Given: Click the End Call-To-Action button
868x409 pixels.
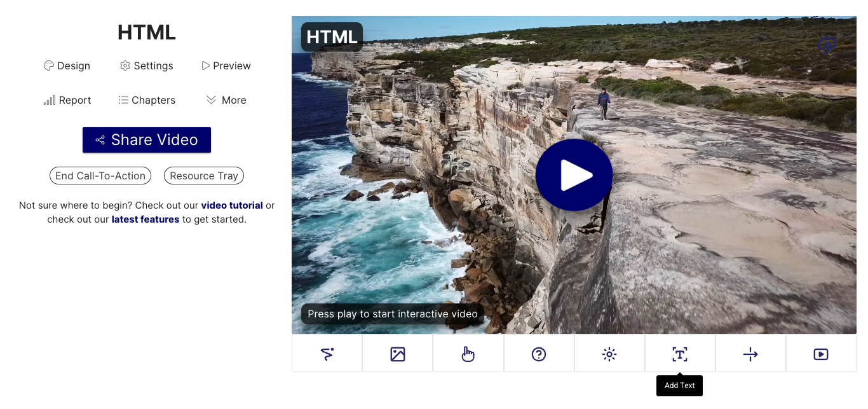Looking at the screenshot, I should pos(100,176).
